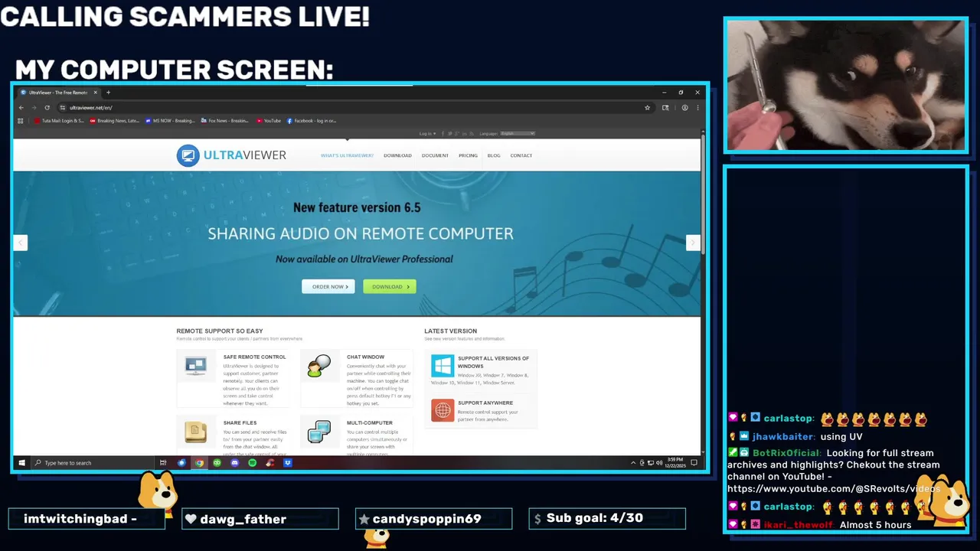Click the BotRixOficial username in chat
The height and width of the screenshot is (551, 980).
click(x=786, y=453)
